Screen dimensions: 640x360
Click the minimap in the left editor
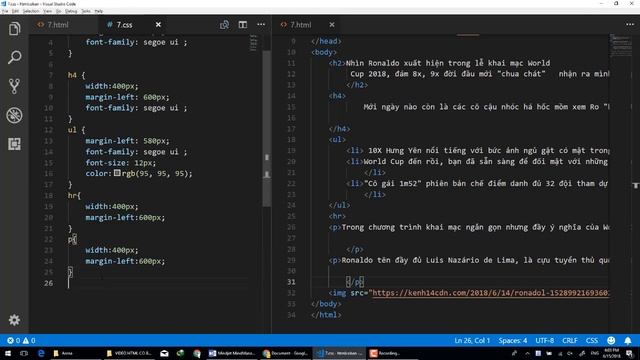(x=253, y=43)
